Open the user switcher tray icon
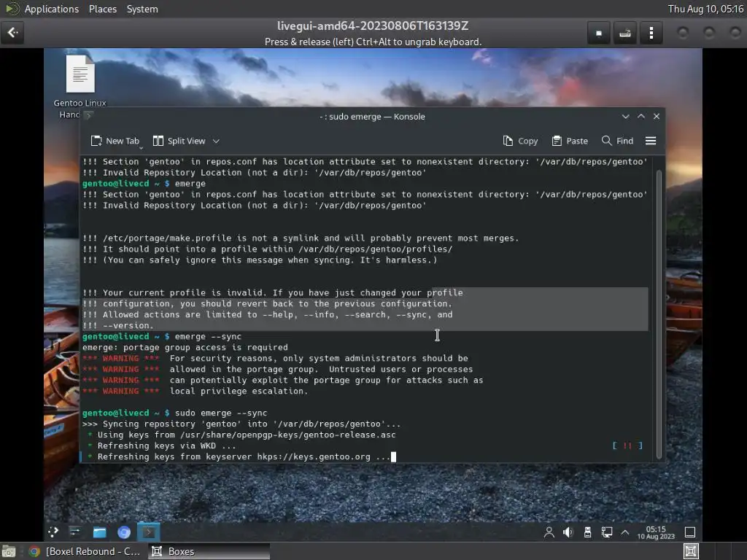Viewport: 747px width, 560px height. tap(549, 532)
